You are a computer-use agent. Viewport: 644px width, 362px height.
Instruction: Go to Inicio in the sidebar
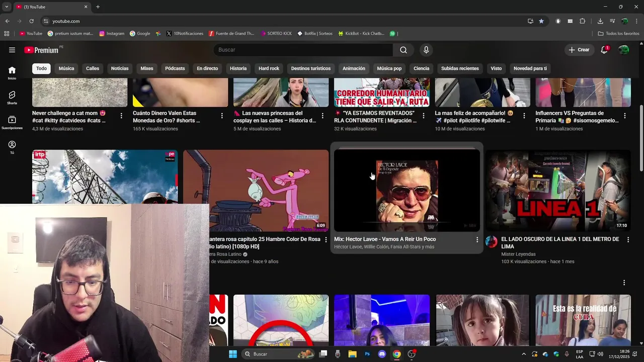click(12, 73)
